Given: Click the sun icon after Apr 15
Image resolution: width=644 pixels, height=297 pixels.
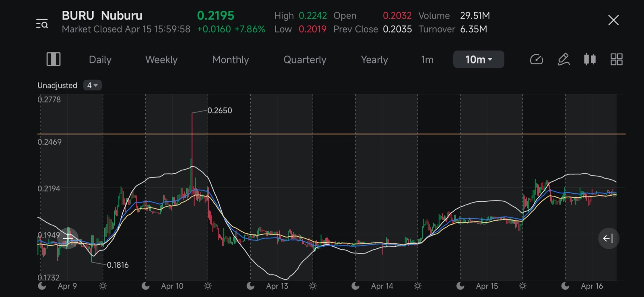Looking at the screenshot, I should [522, 286].
